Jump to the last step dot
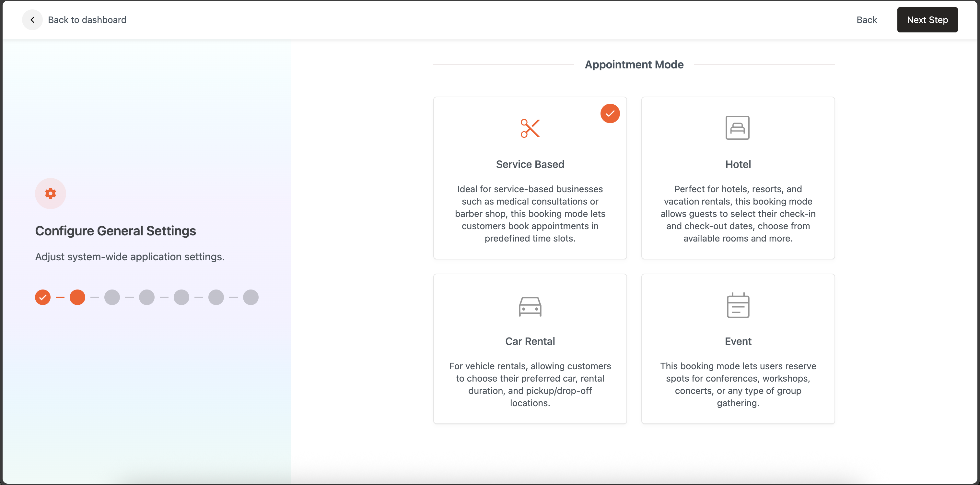This screenshot has height=485, width=980. click(x=251, y=297)
